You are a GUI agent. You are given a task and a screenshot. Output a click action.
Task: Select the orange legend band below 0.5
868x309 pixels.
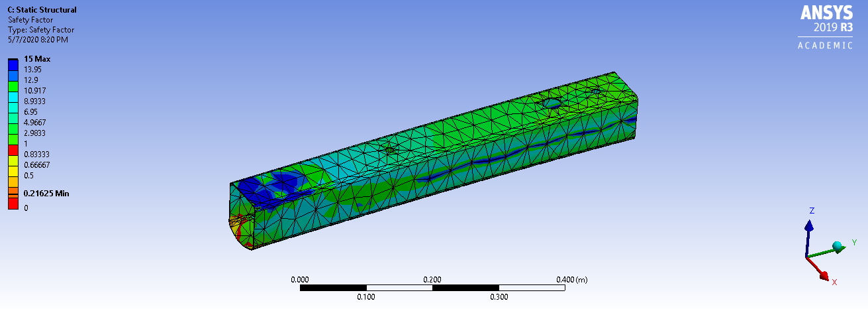pos(13,181)
